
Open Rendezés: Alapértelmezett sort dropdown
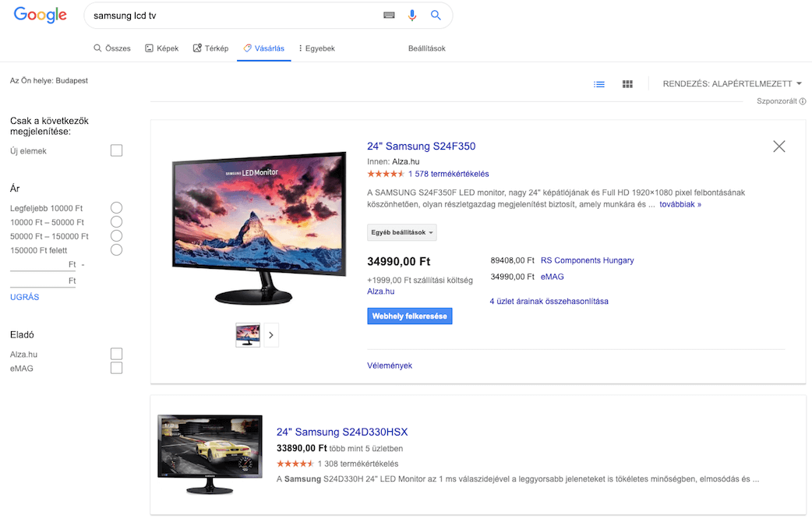(733, 83)
